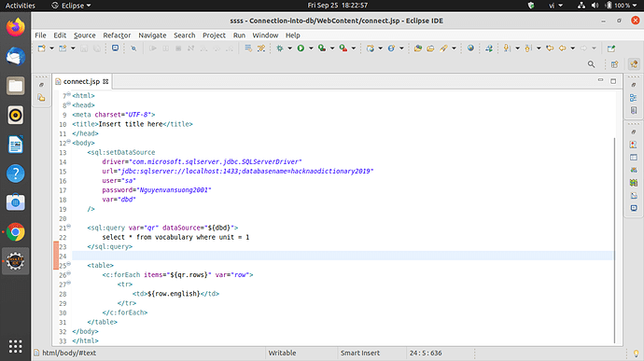Open the system volume indicator
The image size is (644, 361).
pyautogui.click(x=595, y=6)
